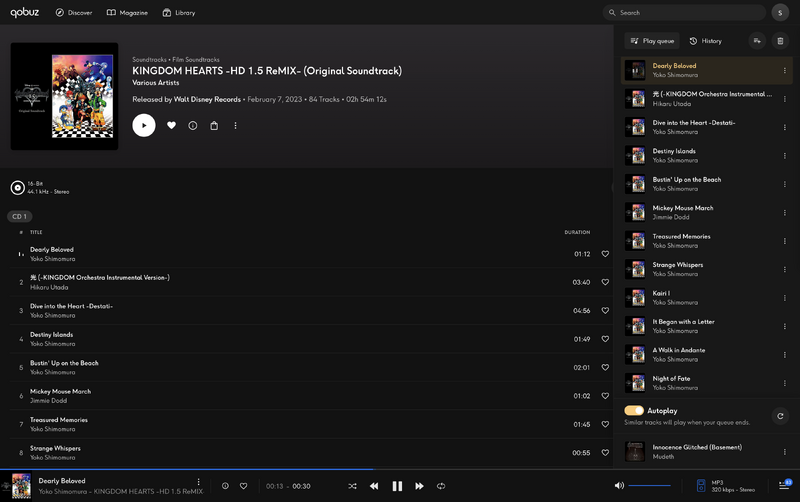Select A Walk in Andante in queue
Viewport: 800px width, 502px height.
click(707, 355)
